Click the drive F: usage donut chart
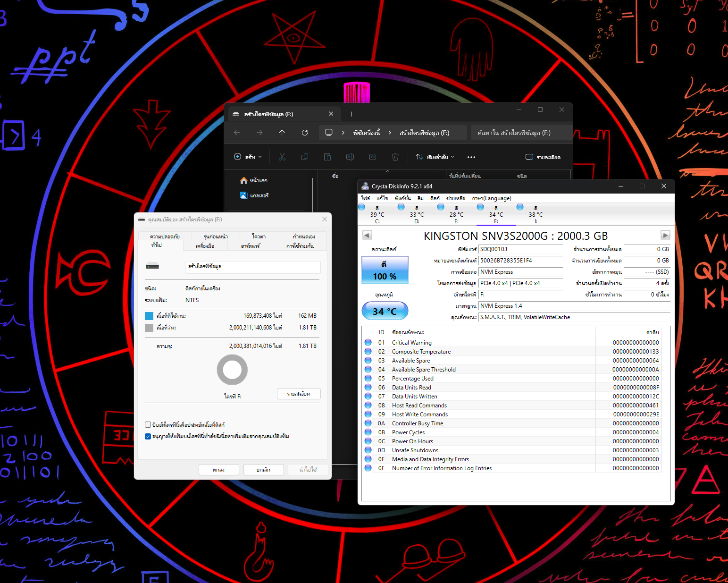Screen dimensions: 728x583 pyautogui.click(x=232, y=370)
